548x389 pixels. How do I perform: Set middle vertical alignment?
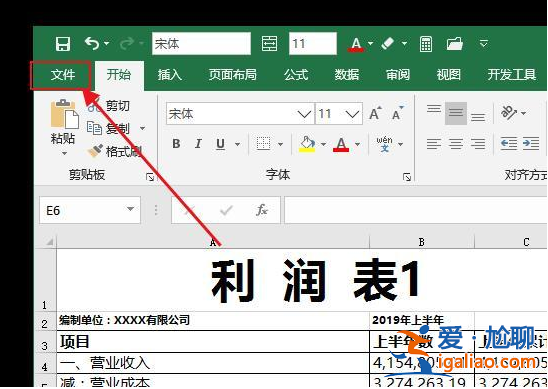(x=456, y=113)
